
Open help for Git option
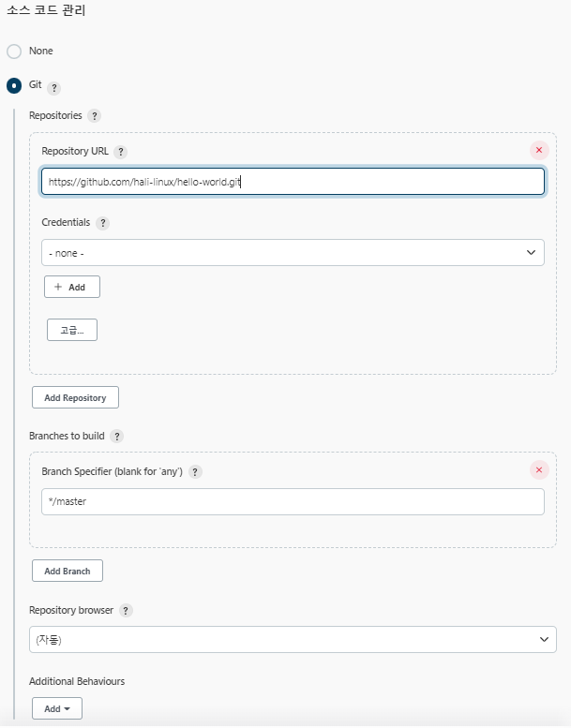[x=53, y=88]
